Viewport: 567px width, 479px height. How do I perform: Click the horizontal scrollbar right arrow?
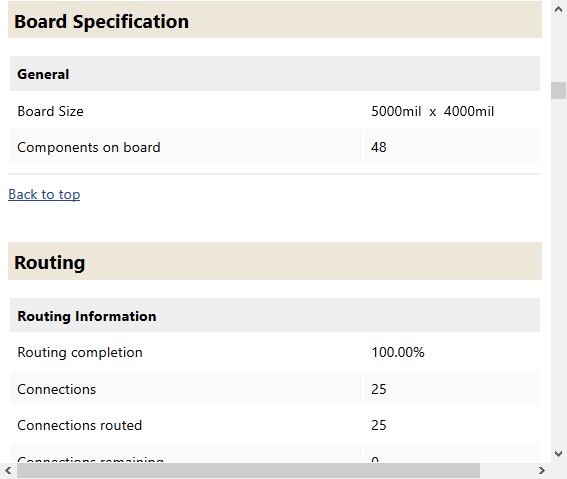point(541,471)
